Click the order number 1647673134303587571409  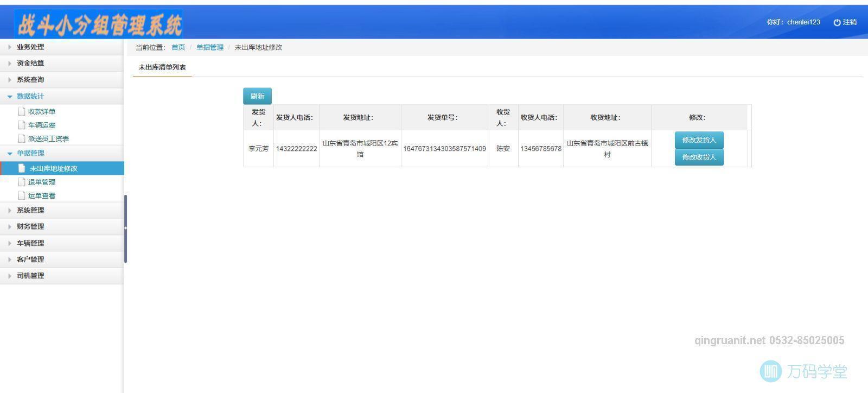444,149
